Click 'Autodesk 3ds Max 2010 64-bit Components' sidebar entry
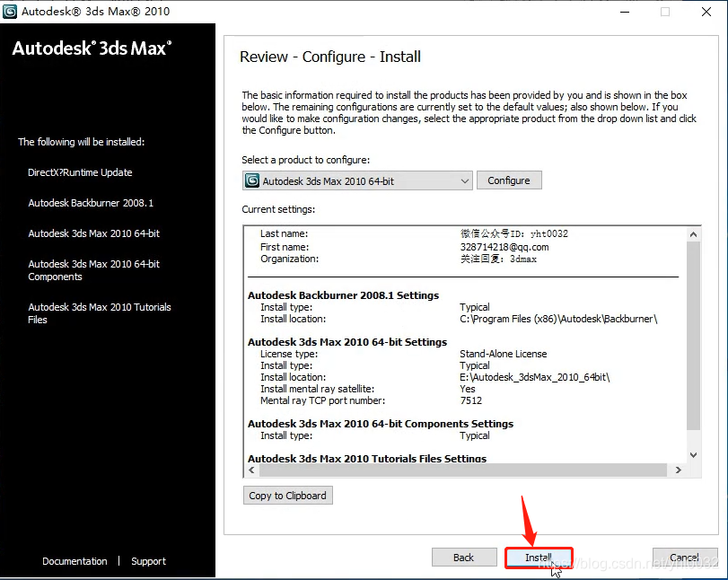728x580 pixels. [93, 270]
